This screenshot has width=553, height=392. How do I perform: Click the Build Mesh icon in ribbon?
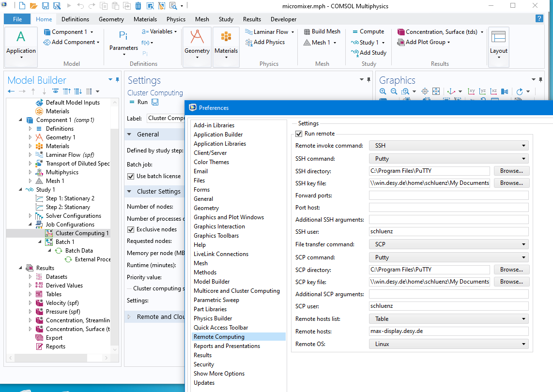(307, 31)
